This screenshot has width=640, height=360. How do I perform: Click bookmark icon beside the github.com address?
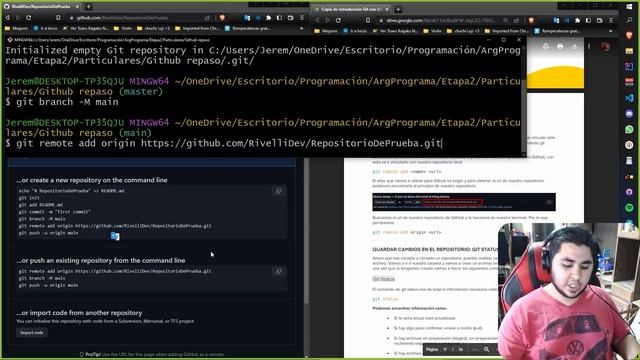pos(58,18)
